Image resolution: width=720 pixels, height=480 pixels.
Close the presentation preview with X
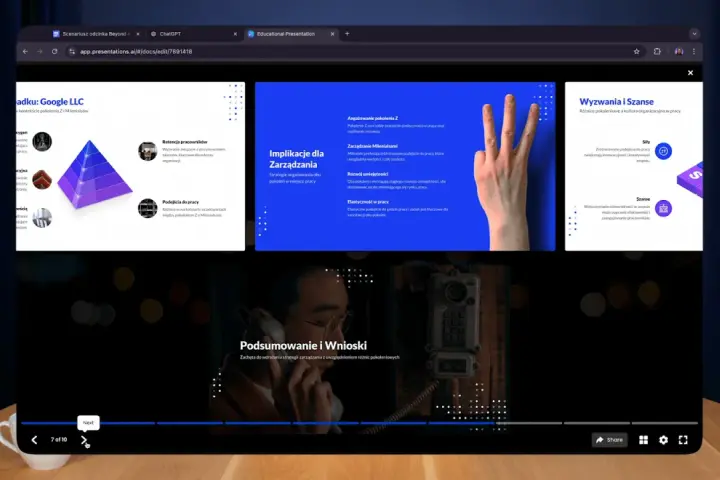click(x=690, y=73)
